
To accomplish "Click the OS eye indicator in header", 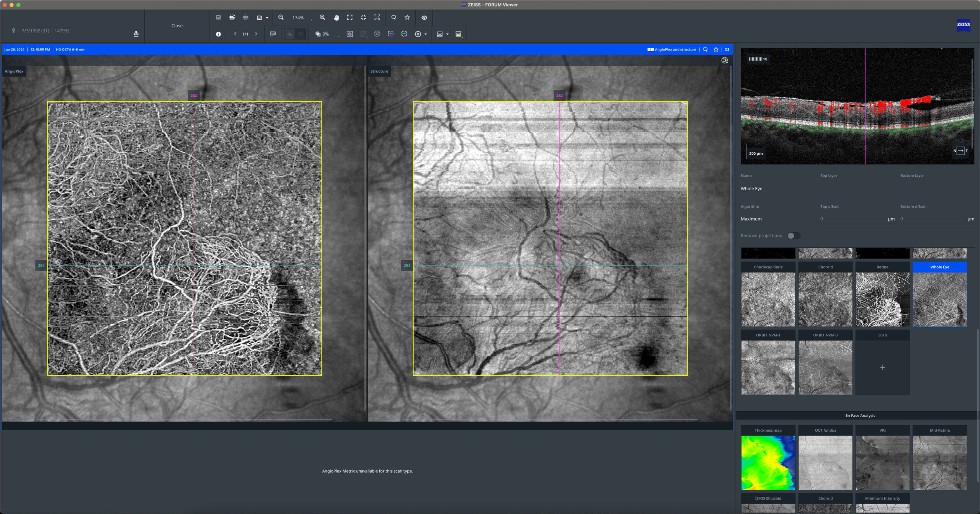I will pyautogui.click(x=727, y=50).
